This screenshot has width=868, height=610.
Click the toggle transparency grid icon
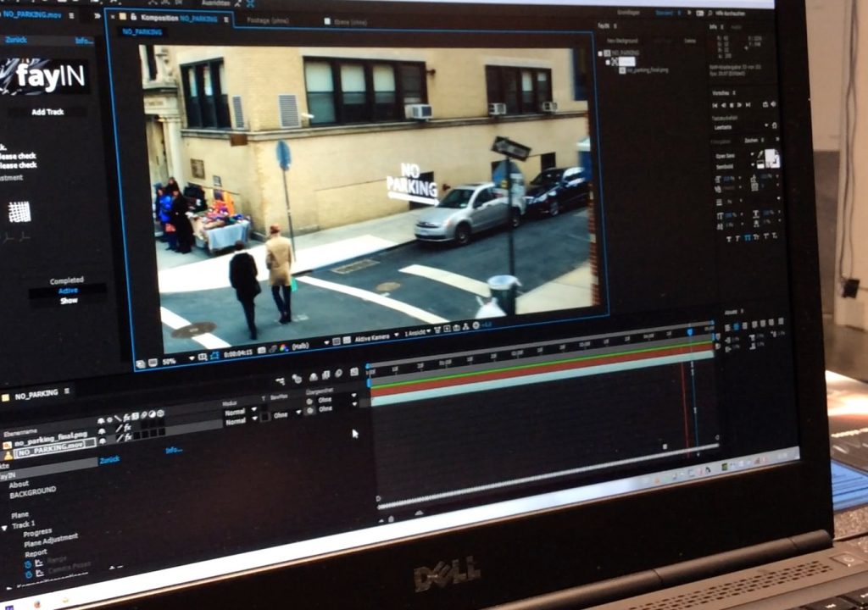pos(347,341)
